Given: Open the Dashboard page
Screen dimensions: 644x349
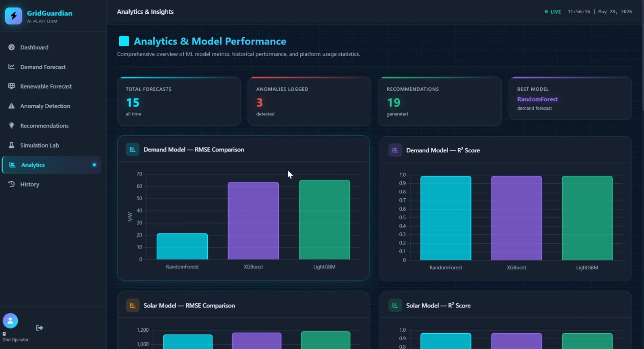Looking at the screenshot, I should pos(52,47).
